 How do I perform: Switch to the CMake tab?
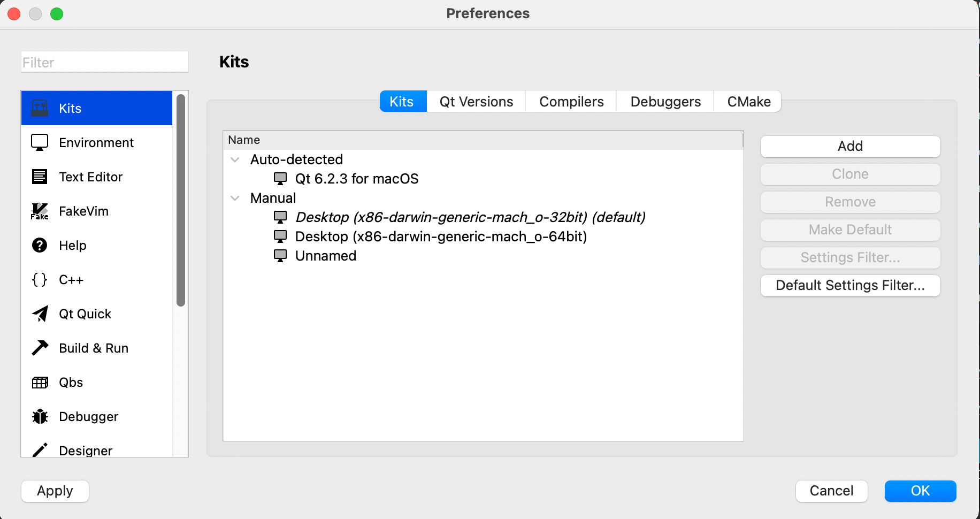click(748, 102)
